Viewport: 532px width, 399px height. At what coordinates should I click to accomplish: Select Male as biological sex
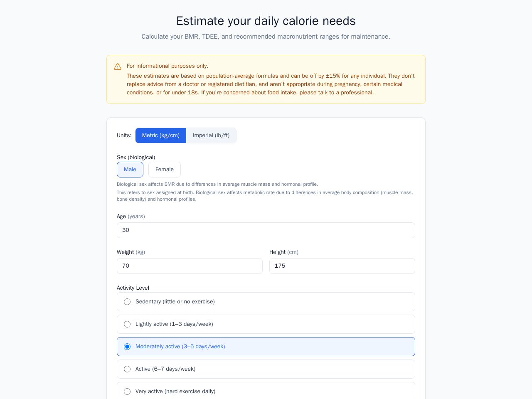[x=130, y=170]
